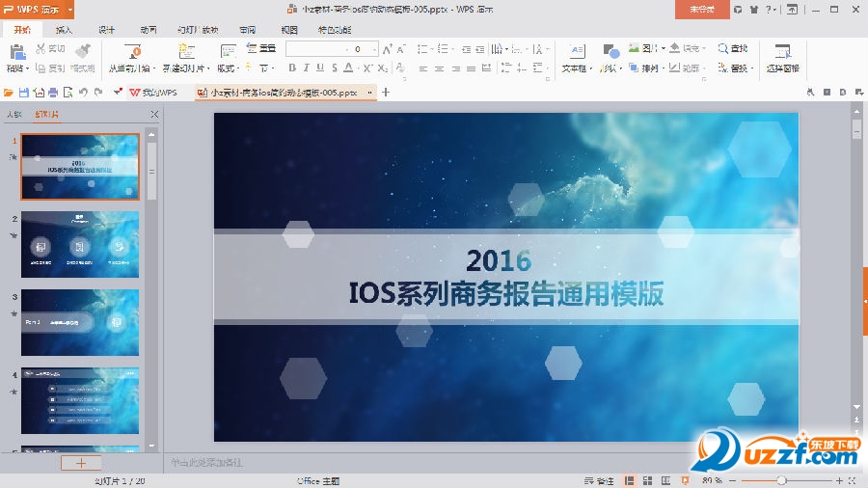Switch to the My WPS document tab
This screenshot has width=868, height=488.
[153, 93]
